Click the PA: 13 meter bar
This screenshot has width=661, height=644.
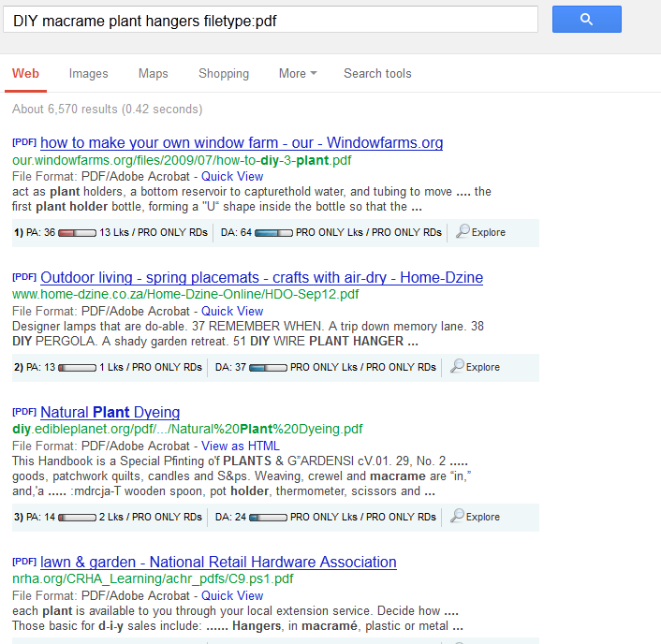77,368
